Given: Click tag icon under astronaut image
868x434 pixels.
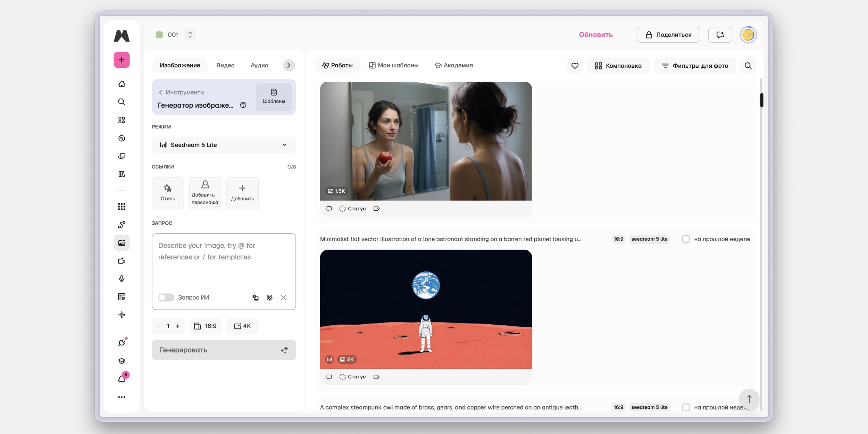Looking at the screenshot, I should click(377, 377).
